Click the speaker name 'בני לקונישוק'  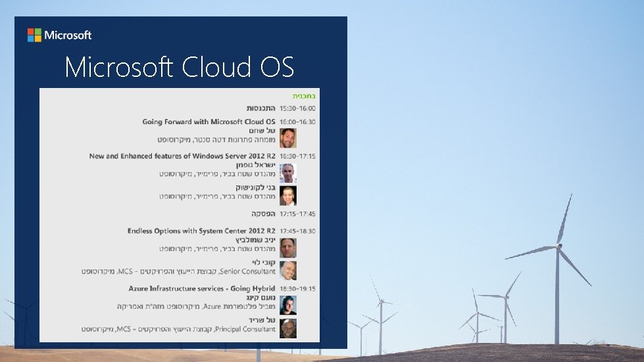tap(255, 188)
